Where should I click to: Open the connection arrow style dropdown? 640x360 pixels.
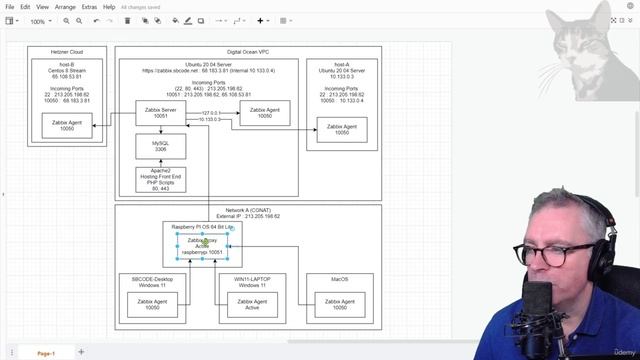tap(221, 21)
